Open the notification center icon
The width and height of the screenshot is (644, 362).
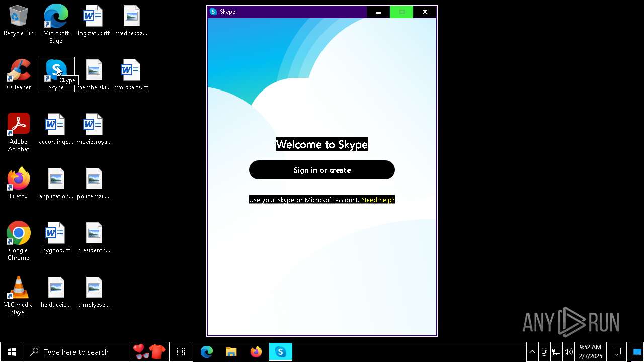point(617,352)
